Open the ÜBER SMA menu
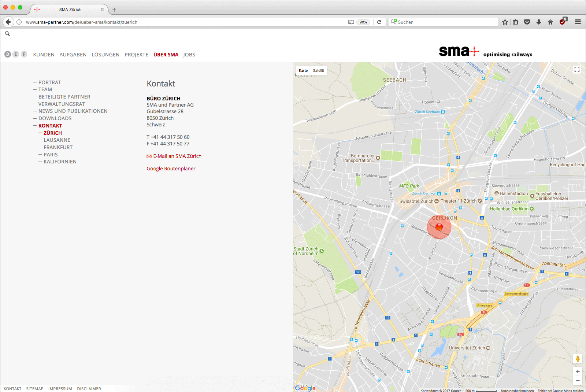 (x=166, y=55)
